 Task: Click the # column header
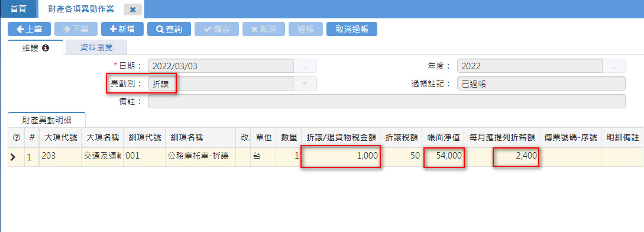click(32, 137)
